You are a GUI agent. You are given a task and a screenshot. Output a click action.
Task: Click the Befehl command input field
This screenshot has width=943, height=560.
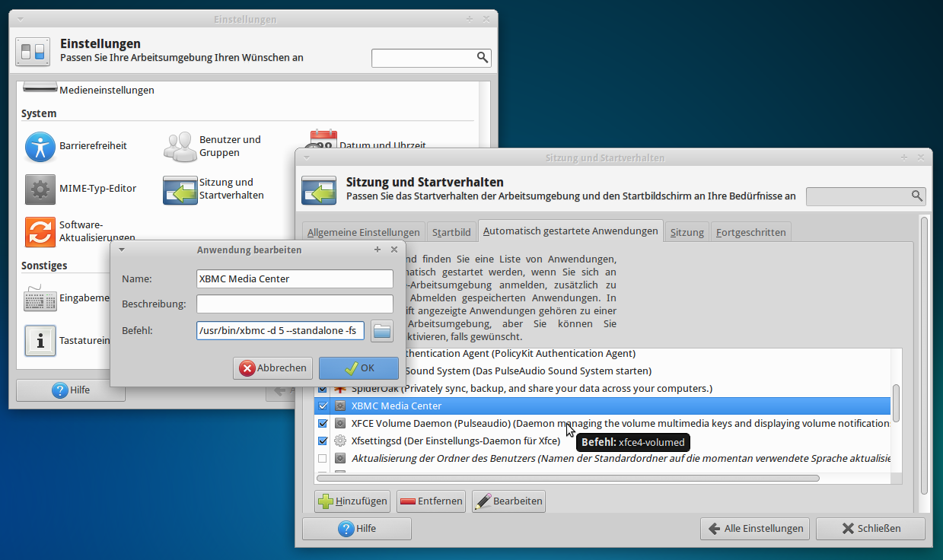(x=281, y=331)
